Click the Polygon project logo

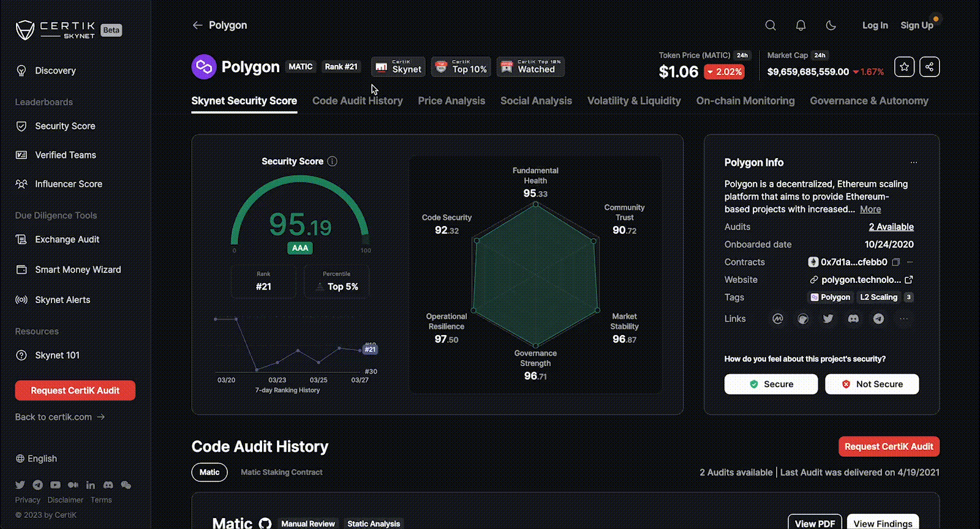(x=204, y=67)
